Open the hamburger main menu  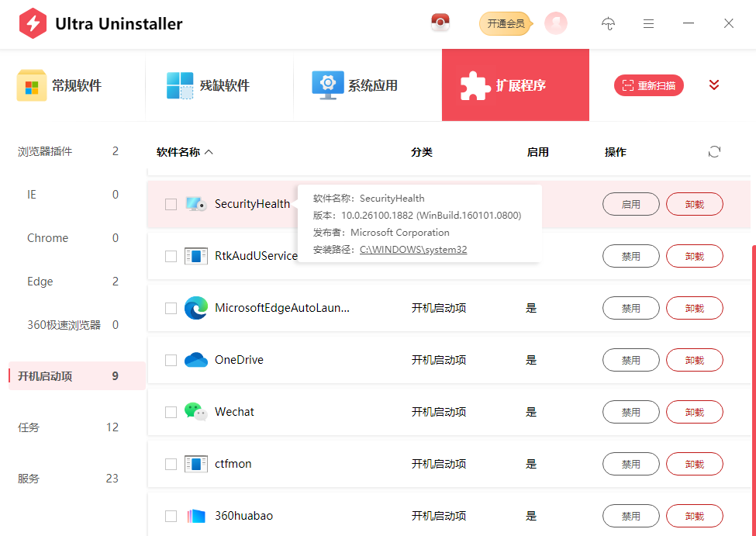[x=648, y=23]
